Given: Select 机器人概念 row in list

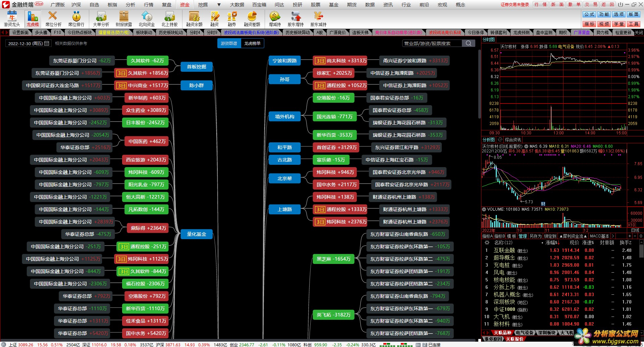Looking at the screenshot, I should coord(560,294).
